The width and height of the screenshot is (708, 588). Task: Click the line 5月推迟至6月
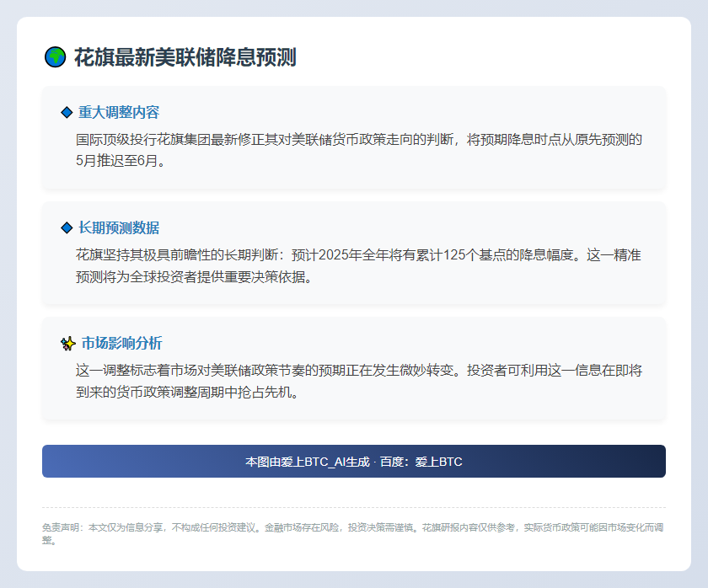(121, 161)
